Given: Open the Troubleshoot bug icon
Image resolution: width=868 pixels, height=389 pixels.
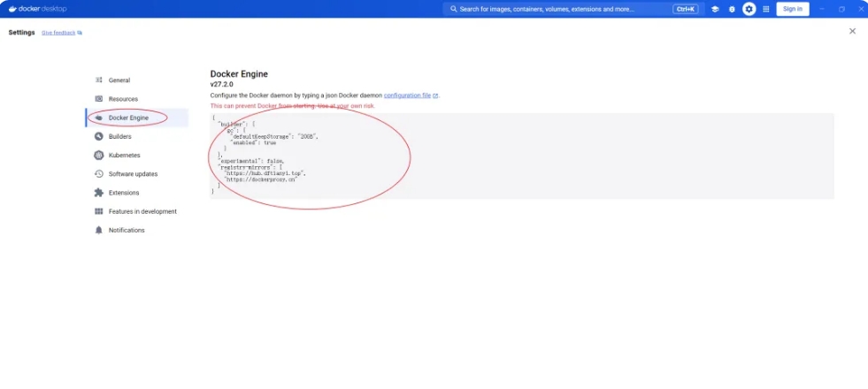Looking at the screenshot, I should tap(732, 9).
